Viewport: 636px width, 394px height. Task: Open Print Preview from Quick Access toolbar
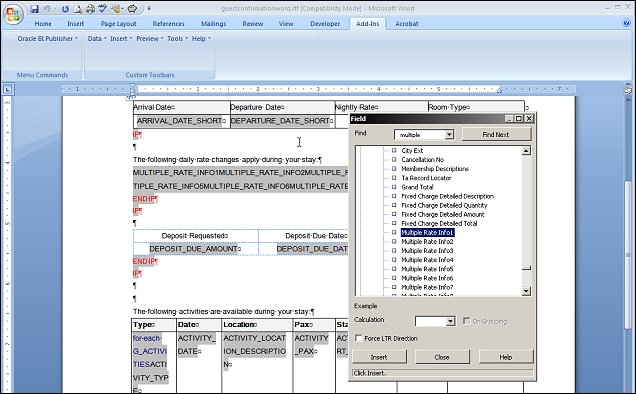[77, 9]
